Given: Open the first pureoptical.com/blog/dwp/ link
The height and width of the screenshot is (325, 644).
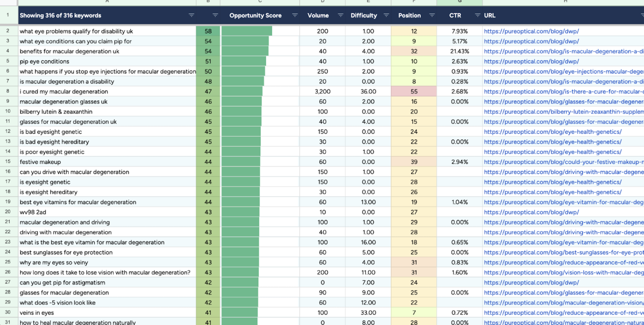Looking at the screenshot, I should (x=531, y=31).
